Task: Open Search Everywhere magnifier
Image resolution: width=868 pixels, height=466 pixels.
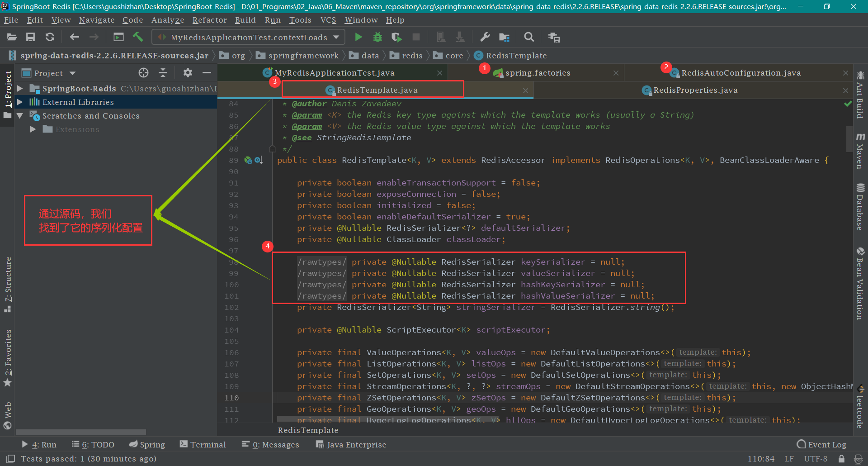Action: click(528, 37)
